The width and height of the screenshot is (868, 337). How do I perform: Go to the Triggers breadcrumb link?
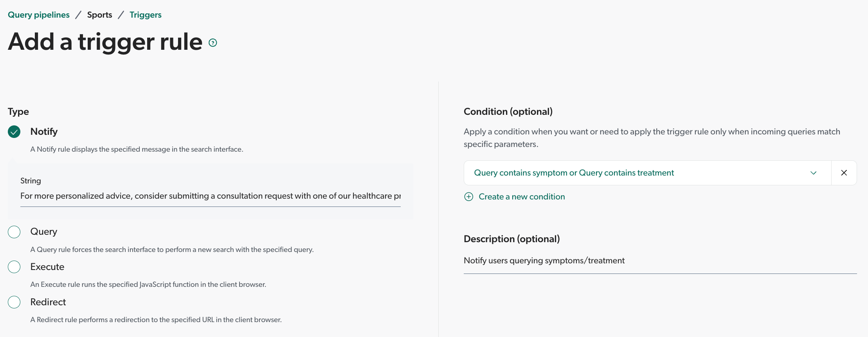[146, 15]
